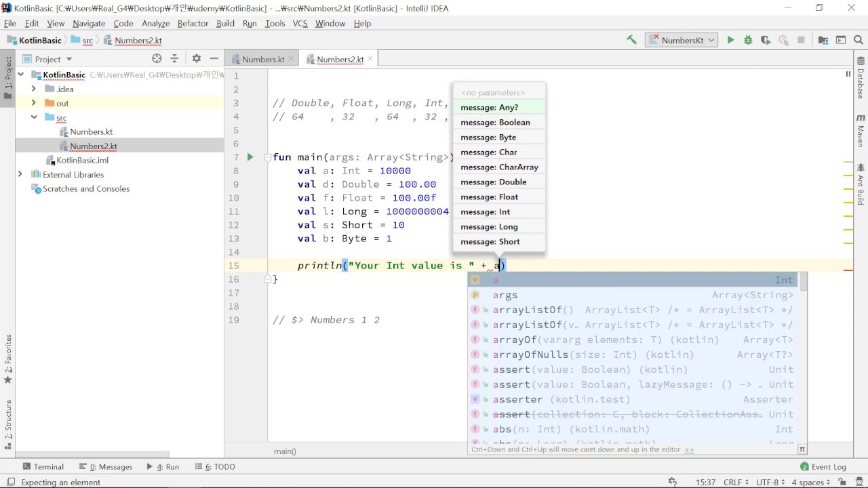Open Search Everywhere magnifier icon
This screenshot has width=868, height=488.
point(858,40)
